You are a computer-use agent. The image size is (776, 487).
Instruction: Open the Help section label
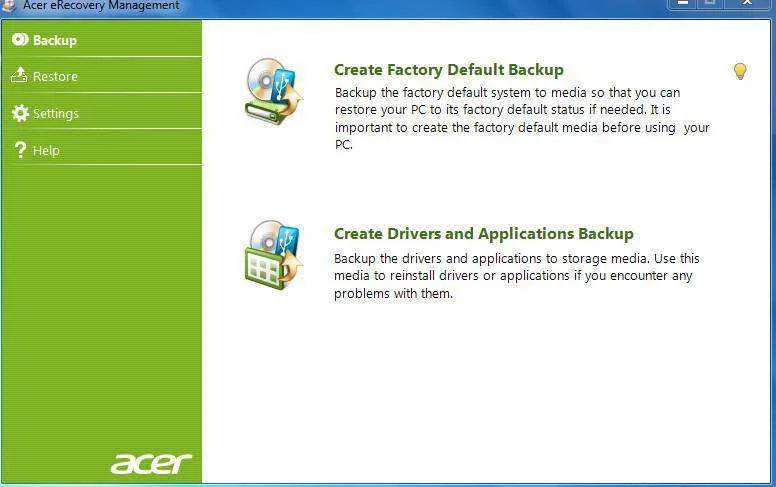46,150
